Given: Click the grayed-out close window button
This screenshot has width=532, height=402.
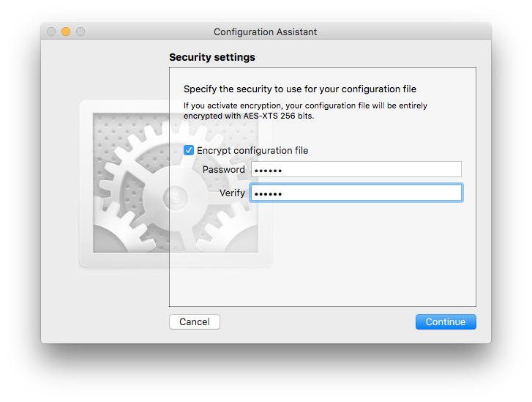Looking at the screenshot, I should click(51, 31).
